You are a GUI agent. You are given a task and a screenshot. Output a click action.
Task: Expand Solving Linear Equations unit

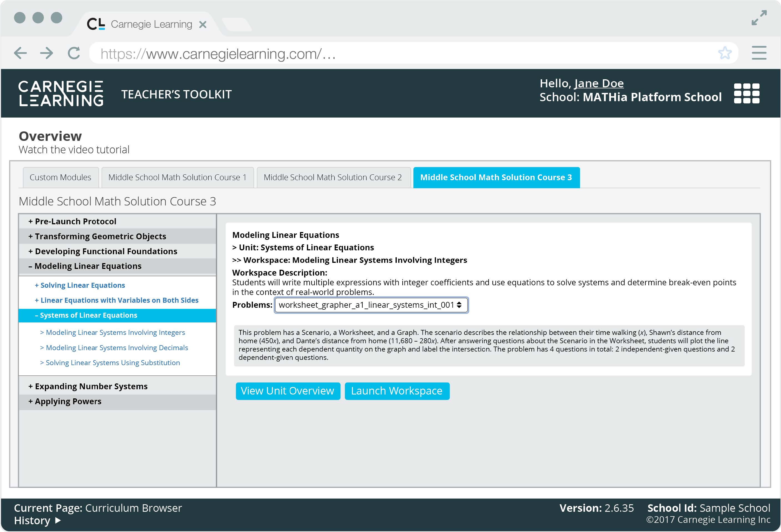pyautogui.click(x=80, y=285)
